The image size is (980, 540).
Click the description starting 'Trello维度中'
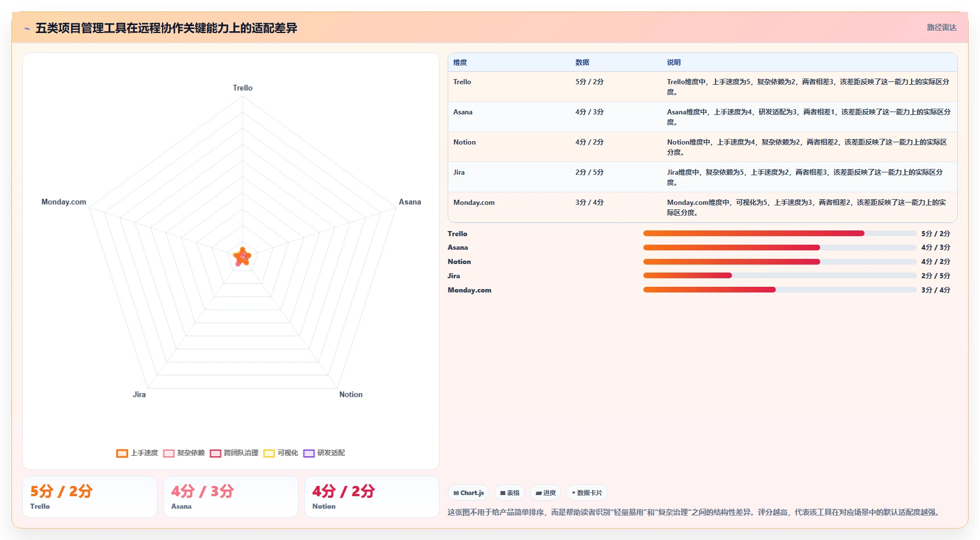(x=808, y=87)
